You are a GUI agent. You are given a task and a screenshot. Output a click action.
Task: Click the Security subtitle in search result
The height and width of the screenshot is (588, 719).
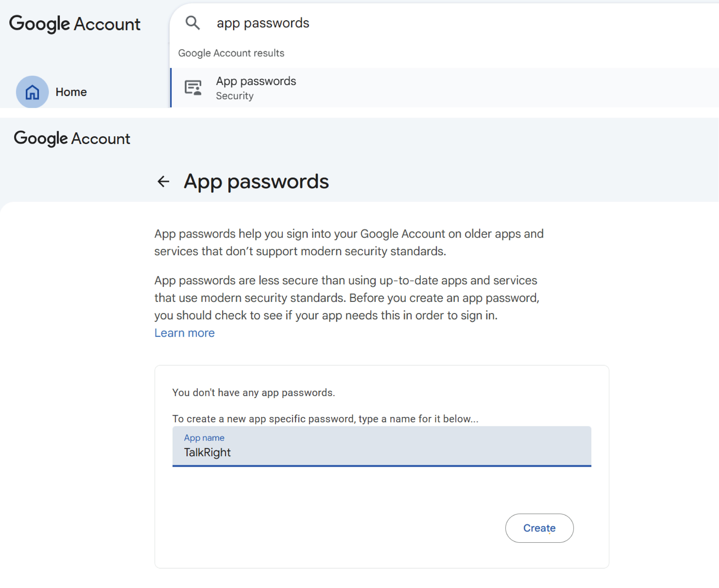[x=234, y=96]
